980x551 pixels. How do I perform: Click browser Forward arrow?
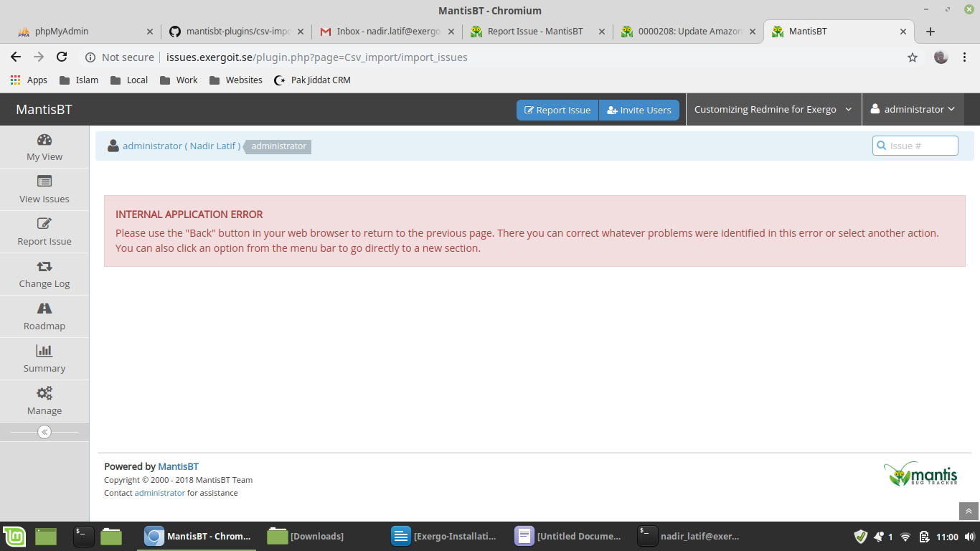coord(39,57)
